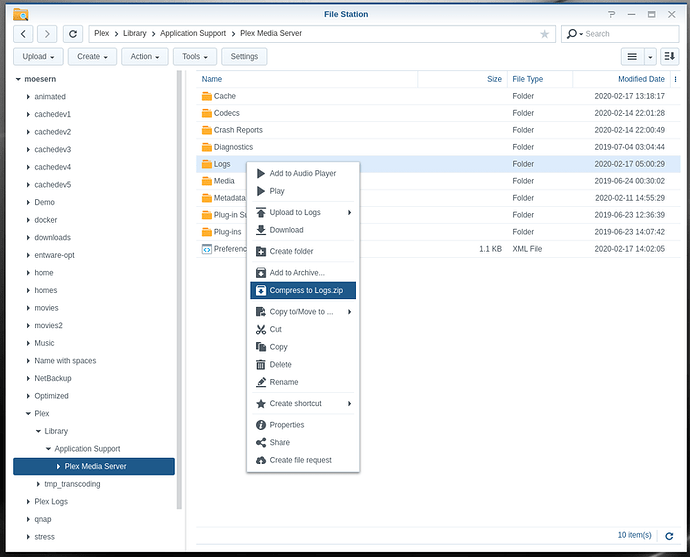Click the Copy pages icon
Viewport: 690px width, 557px height.
click(261, 347)
